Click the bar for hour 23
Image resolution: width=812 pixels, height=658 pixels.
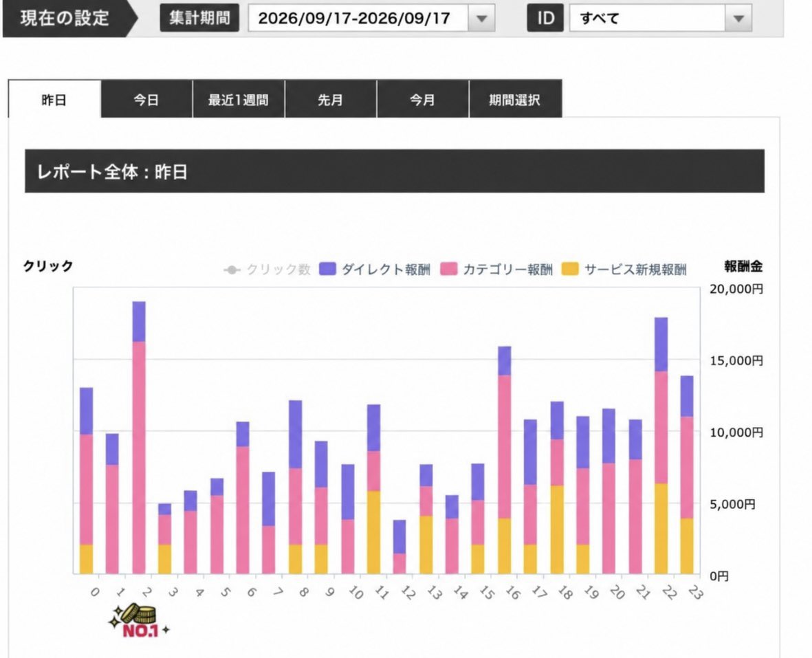[x=687, y=474]
